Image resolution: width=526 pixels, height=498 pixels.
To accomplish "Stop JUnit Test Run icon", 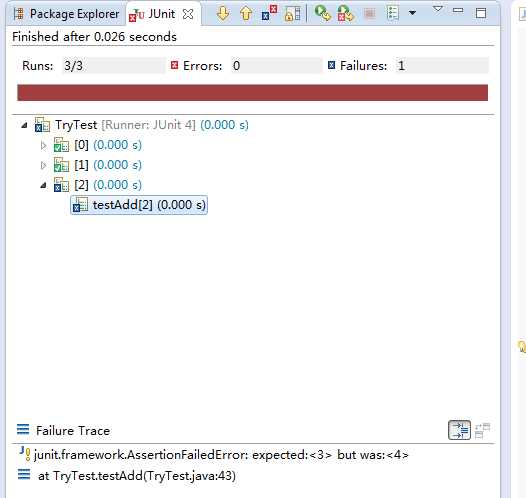I will pyautogui.click(x=370, y=14).
